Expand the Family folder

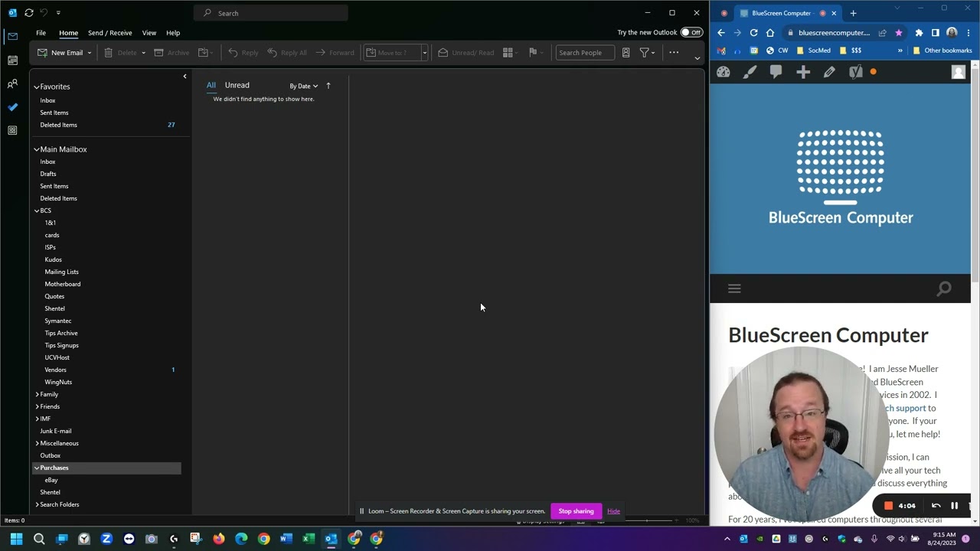click(x=37, y=395)
